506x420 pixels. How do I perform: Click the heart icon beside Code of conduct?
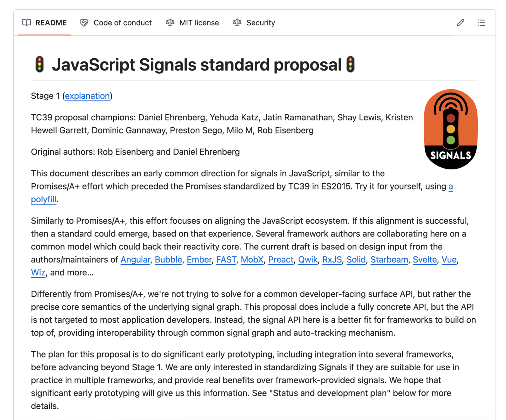(84, 23)
